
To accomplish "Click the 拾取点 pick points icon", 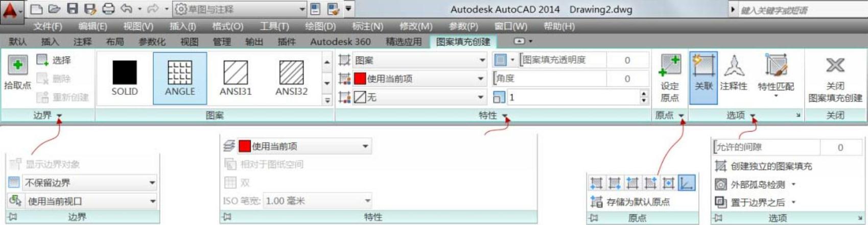I will (18, 65).
